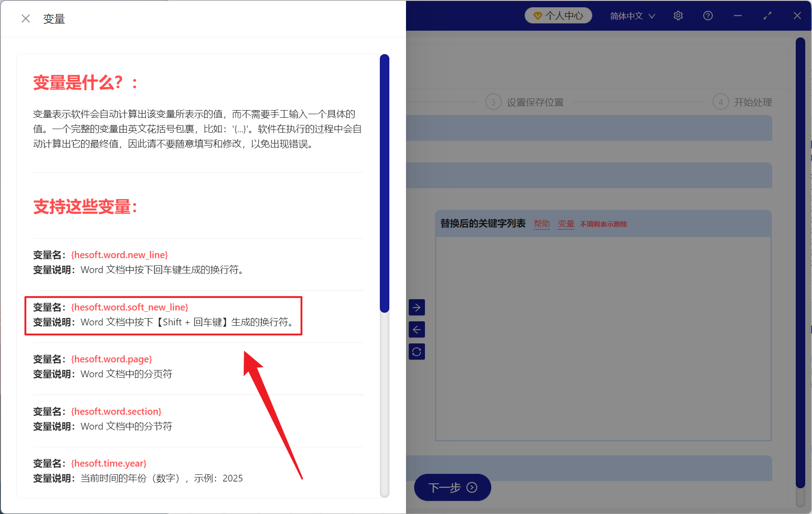Click the {hesoft.word.new_line} variable name
Image resolution: width=812 pixels, height=514 pixels.
(x=120, y=255)
